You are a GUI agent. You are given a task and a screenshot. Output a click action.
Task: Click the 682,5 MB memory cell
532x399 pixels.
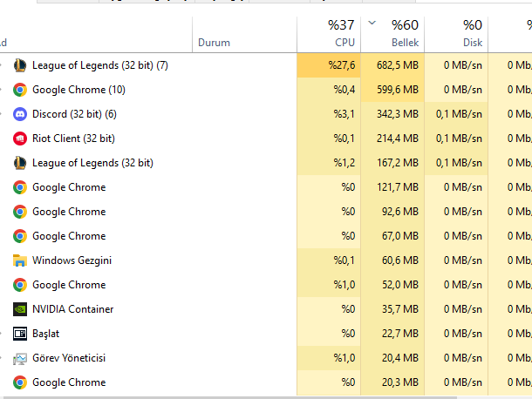click(x=398, y=65)
